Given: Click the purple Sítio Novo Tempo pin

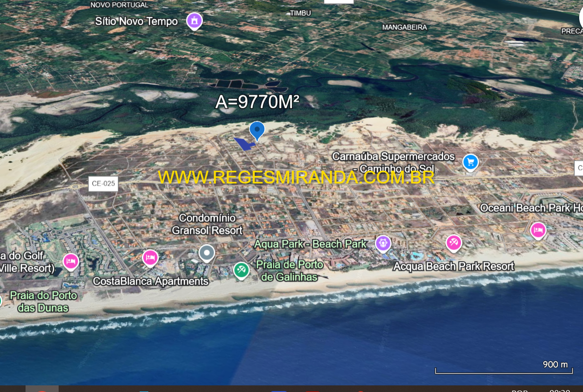Looking at the screenshot, I should [194, 20].
